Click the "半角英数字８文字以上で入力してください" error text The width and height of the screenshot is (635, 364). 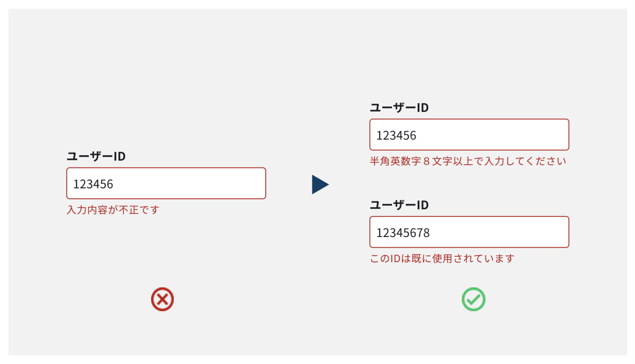(x=468, y=161)
